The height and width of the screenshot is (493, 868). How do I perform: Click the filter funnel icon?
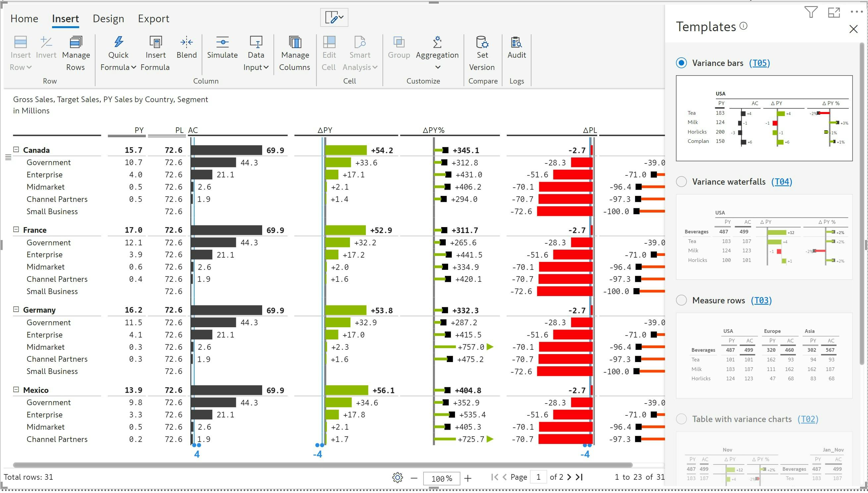pos(811,13)
